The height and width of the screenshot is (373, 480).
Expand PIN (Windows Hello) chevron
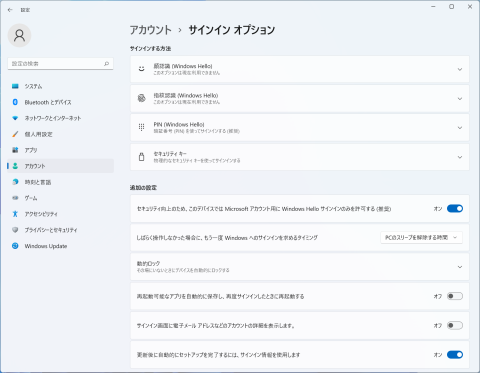tap(460, 128)
